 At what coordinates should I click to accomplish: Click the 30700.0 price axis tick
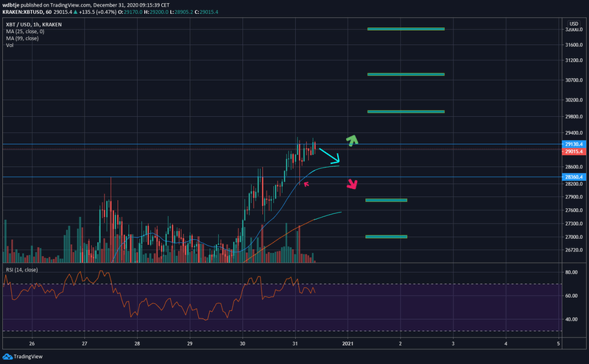tap(574, 80)
